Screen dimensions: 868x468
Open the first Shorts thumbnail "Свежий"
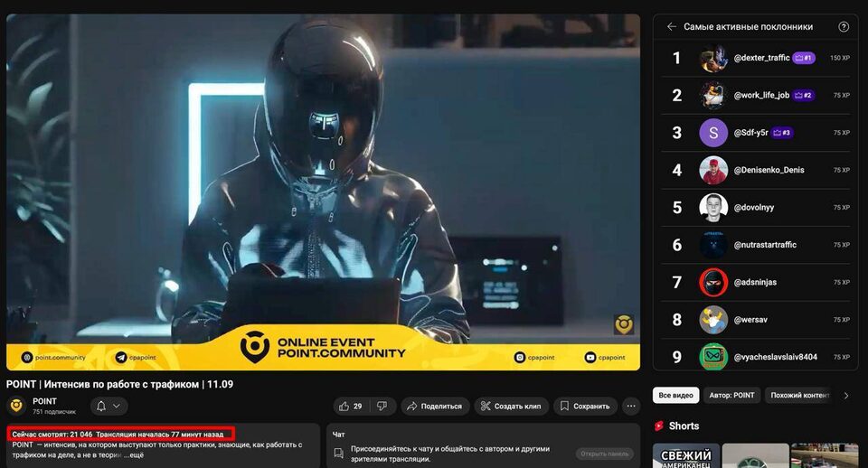685,455
